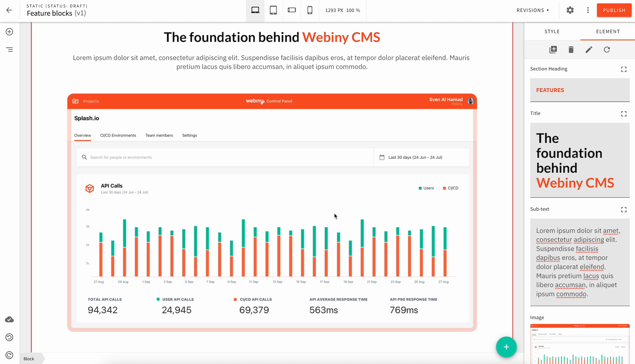635x364 pixels.
Task: Click the undo icon in sidebar
Action: [x=9, y=337]
